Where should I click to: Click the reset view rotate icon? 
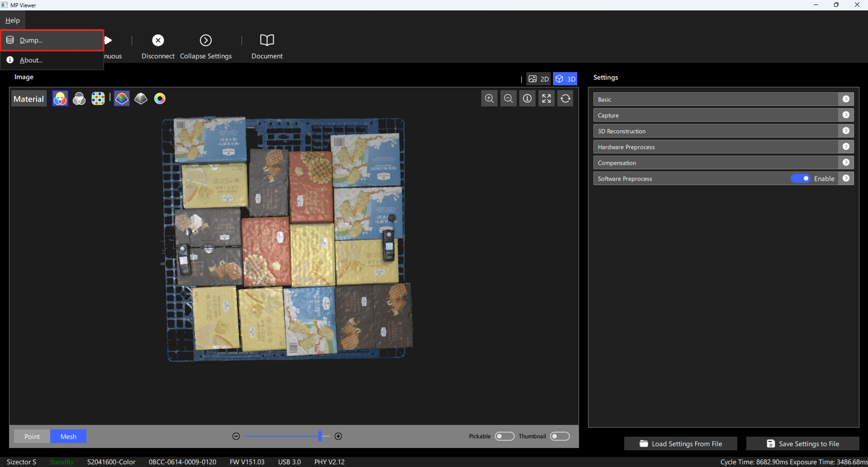(565, 98)
